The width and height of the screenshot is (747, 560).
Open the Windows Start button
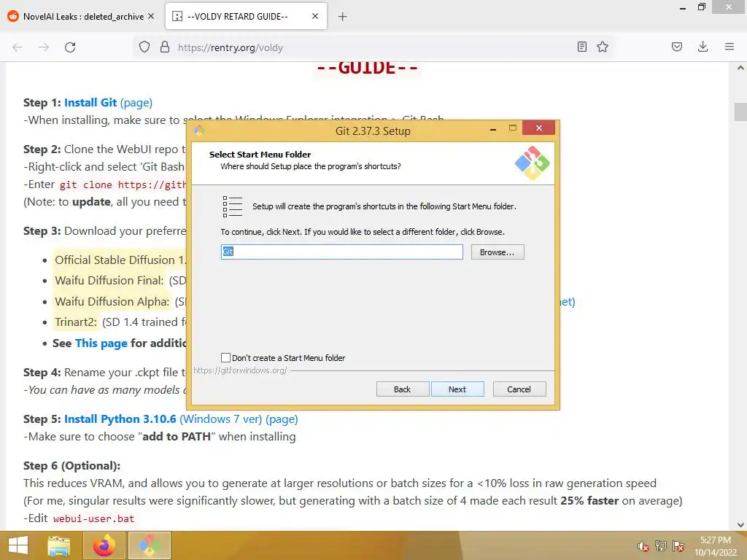(18, 545)
